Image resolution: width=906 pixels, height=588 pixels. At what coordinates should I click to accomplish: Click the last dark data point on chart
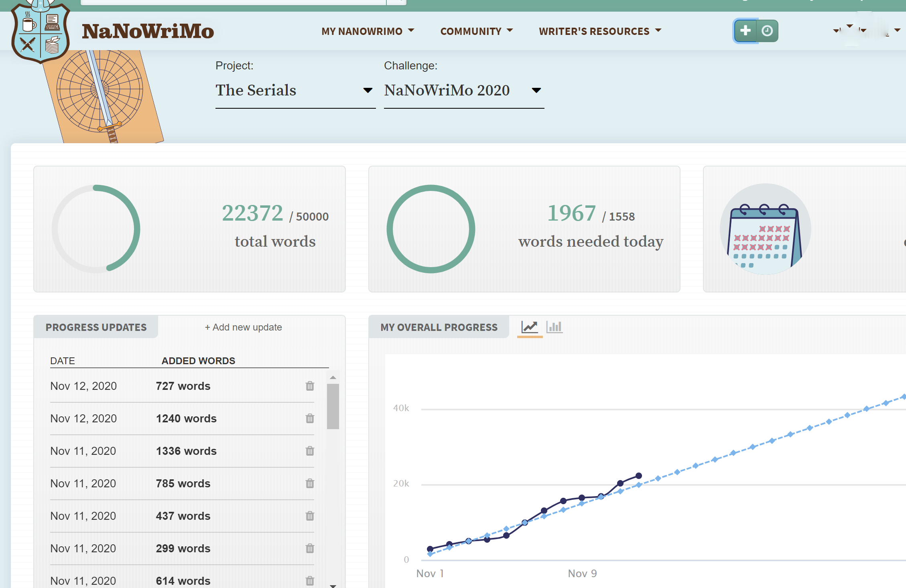pyautogui.click(x=639, y=476)
